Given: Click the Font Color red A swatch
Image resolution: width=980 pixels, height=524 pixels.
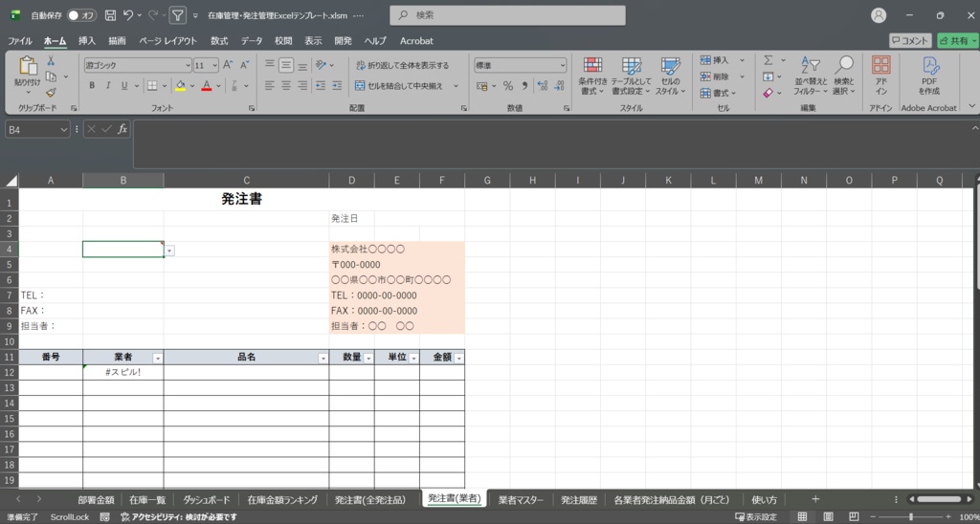Looking at the screenshot, I should 207,85.
